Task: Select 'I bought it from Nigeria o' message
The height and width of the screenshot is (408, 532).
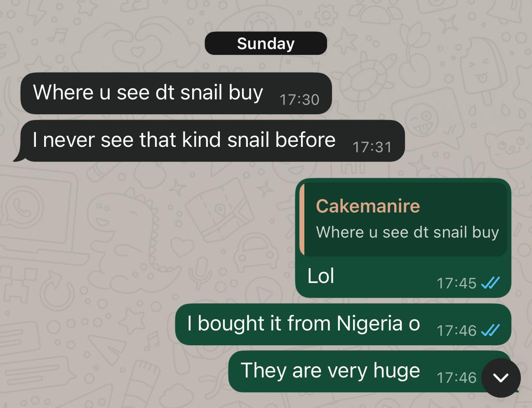Action: click(343, 324)
